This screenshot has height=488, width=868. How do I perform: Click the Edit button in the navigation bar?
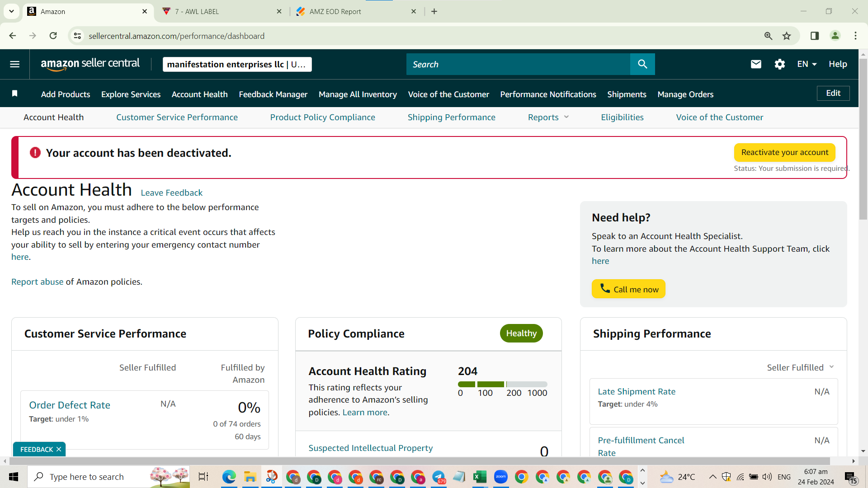pos(833,93)
